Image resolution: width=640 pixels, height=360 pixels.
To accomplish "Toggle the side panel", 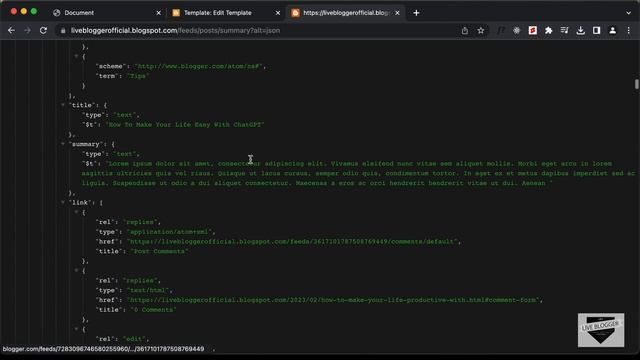I will click(596, 31).
